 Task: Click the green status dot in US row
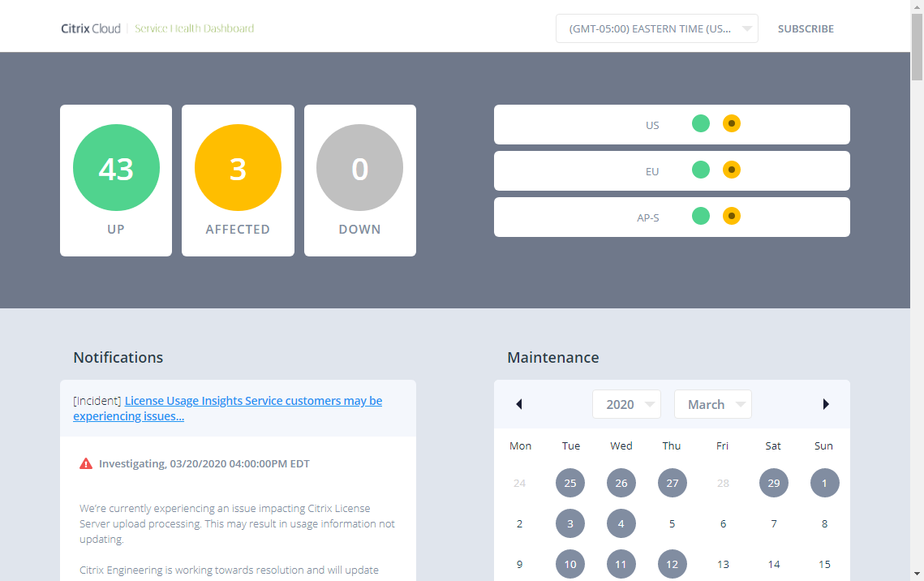[701, 123]
